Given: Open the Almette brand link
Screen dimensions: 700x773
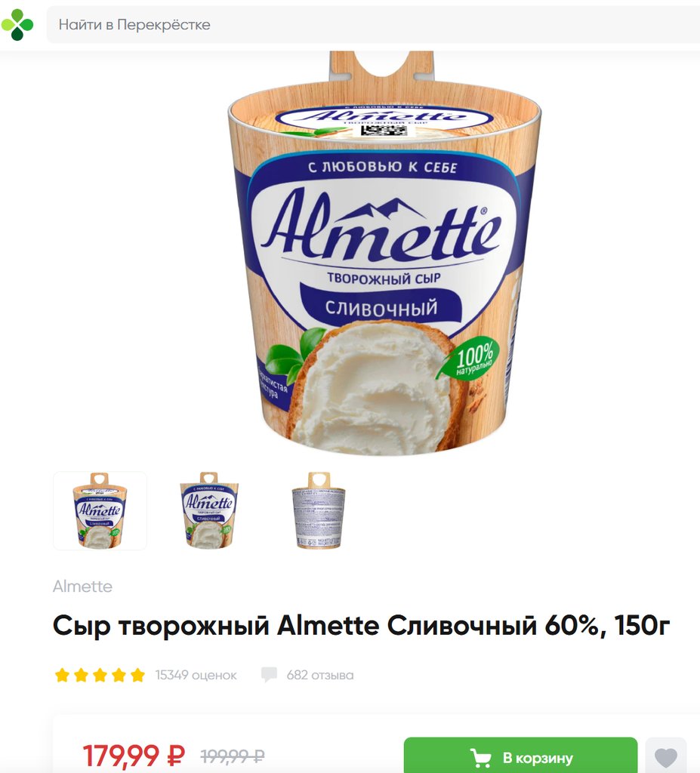Looking at the screenshot, I should [x=82, y=586].
